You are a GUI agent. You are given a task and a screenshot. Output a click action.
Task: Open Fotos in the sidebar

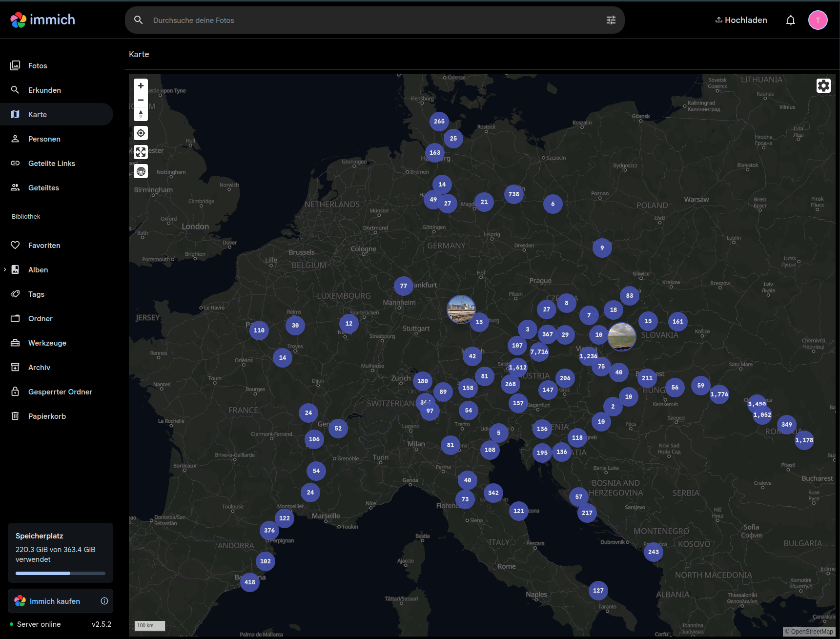[38, 66]
